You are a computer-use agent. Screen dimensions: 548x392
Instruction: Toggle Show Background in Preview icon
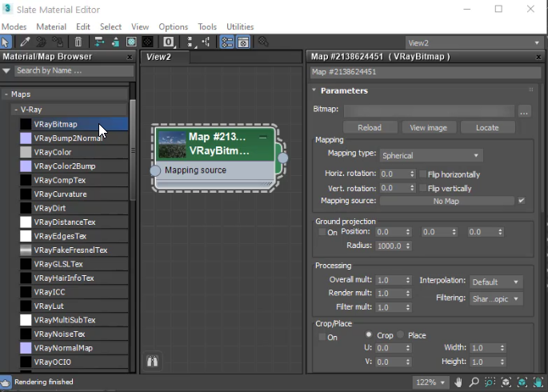(x=147, y=42)
